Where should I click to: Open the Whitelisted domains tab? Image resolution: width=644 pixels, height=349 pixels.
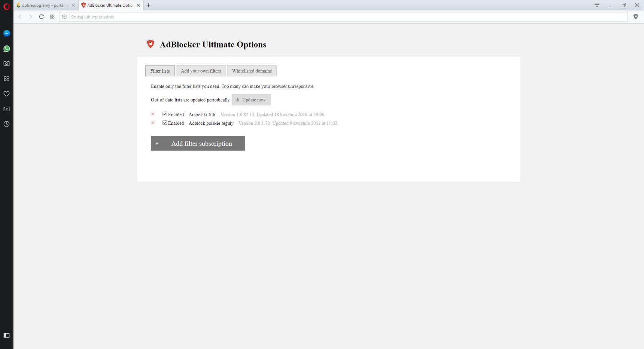252,71
